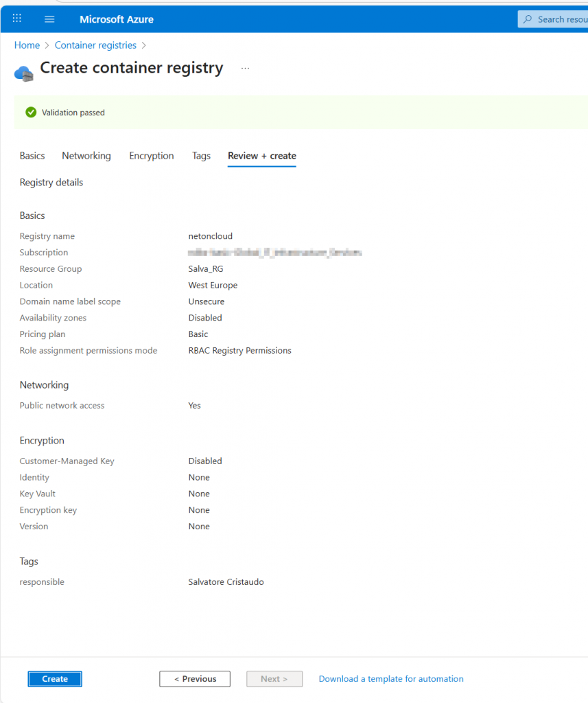Click the search magnifier icon
This screenshot has height=703, width=588.
(x=528, y=19)
